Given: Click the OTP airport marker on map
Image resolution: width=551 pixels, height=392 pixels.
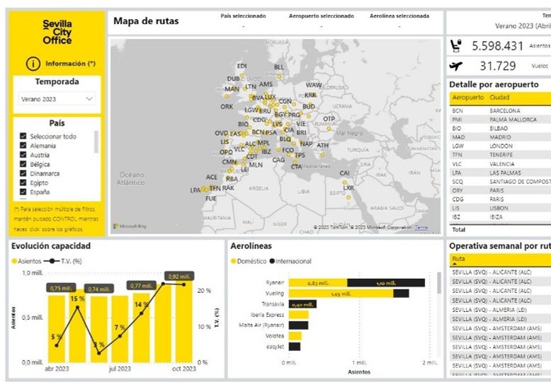Looking at the screenshot, I should point(329,129).
